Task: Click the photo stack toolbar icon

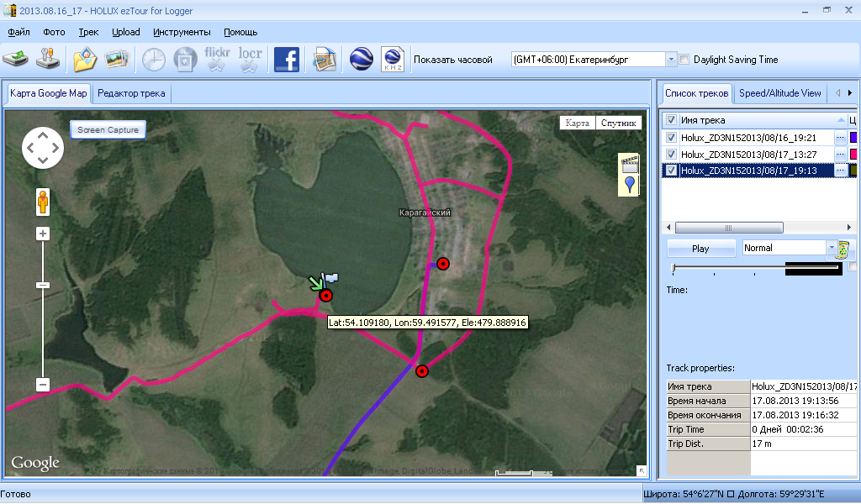Action: (116, 60)
